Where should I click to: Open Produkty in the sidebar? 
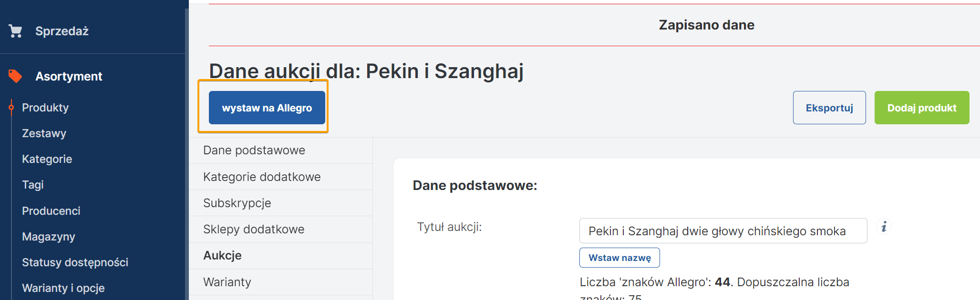point(45,108)
